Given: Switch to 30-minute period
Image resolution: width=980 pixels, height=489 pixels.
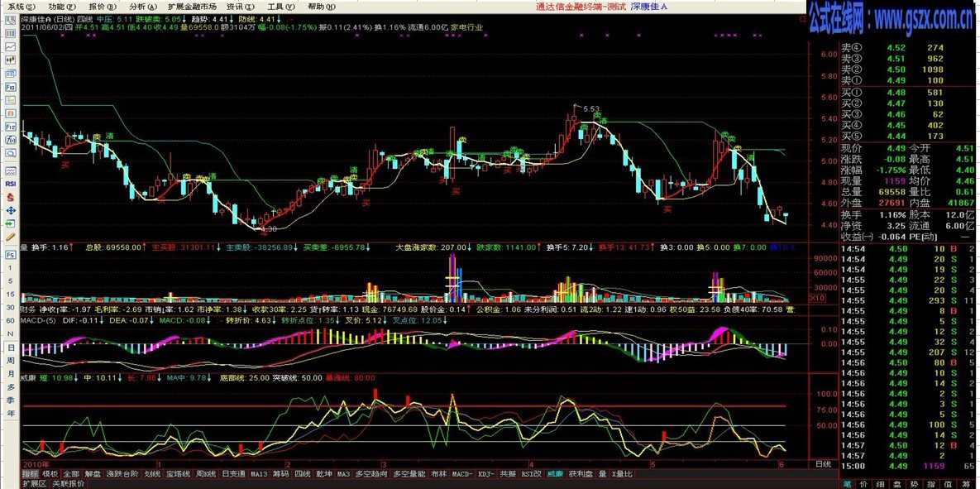Looking at the screenshot, I should click(x=11, y=307).
